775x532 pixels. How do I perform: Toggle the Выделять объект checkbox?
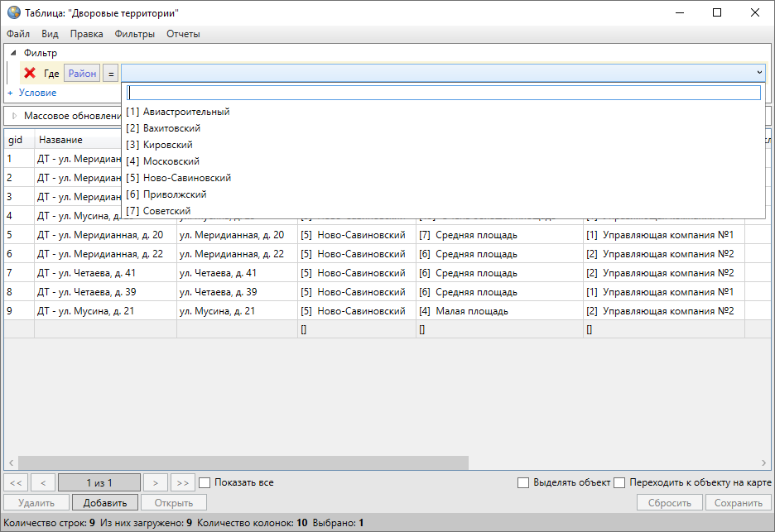(523, 482)
